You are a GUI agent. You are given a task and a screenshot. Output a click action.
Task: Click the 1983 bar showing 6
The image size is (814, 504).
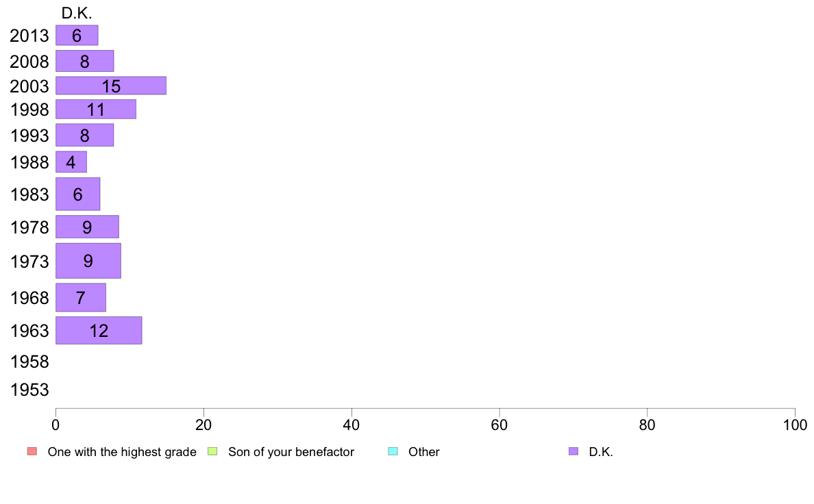click(x=78, y=194)
